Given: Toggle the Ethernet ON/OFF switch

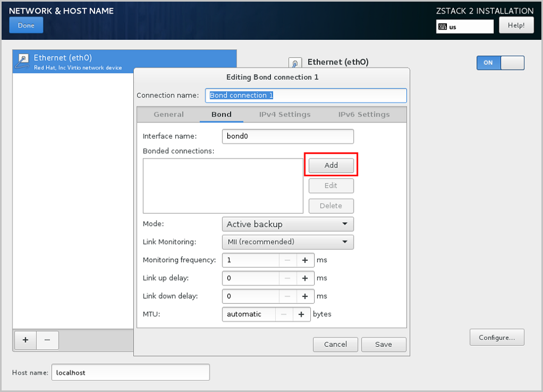Looking at the screenshot, I should [500, 63].
